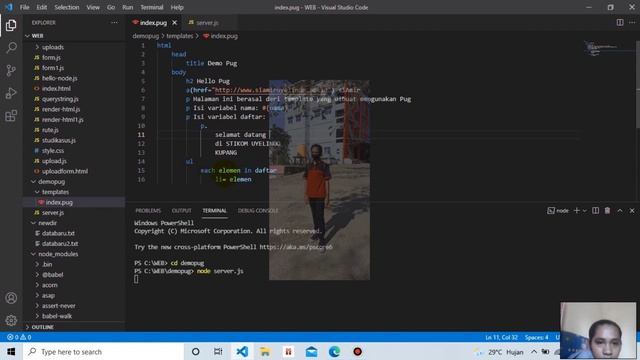Open style.css in the explorer
Image resolution: width=640 pixels, height=360 pixels.
(53, 151)
